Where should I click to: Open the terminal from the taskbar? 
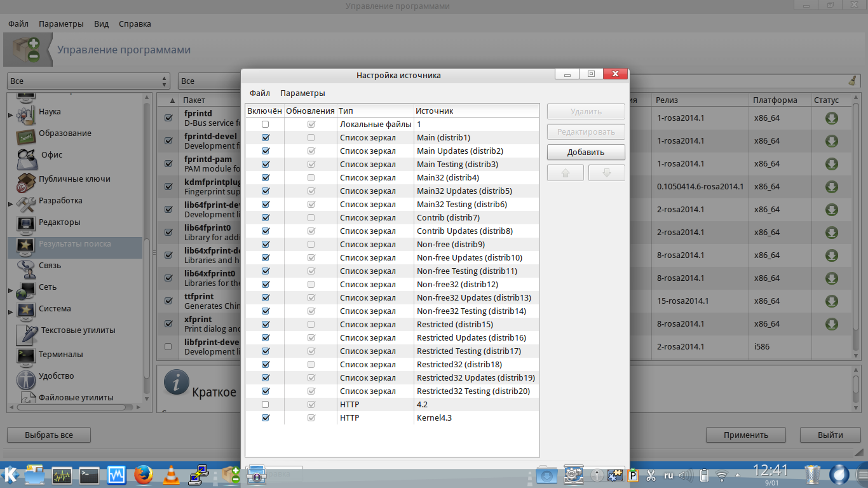click(x=89, y=475)
